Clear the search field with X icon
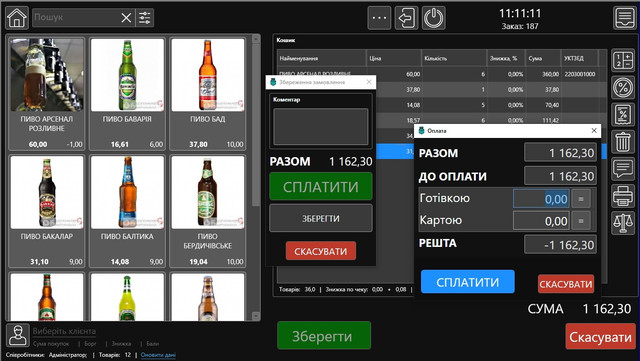 click(x=126, y=18)
